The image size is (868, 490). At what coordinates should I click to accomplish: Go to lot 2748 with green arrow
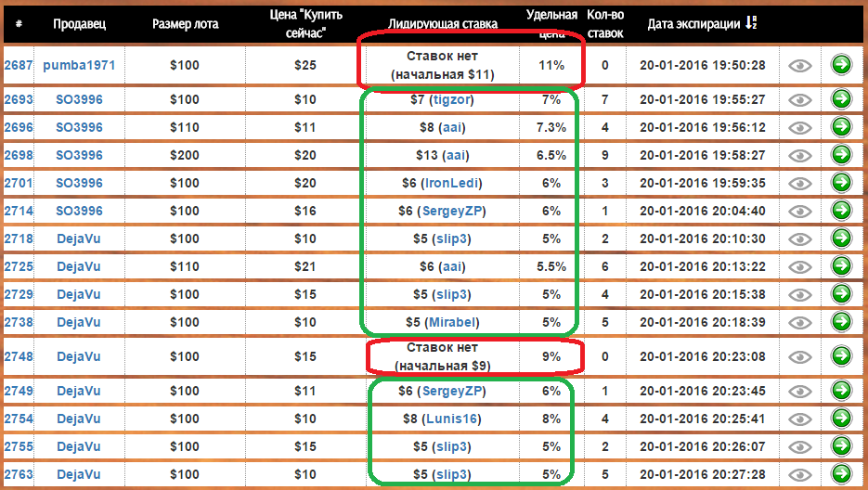tap(841, 355)
